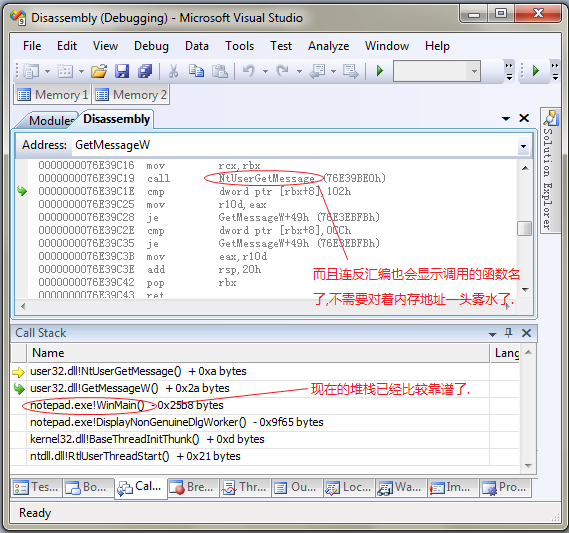Screen dimensions: 569x533
Task: Open the Breakpoints bottom tab
Action: [192, 487]
